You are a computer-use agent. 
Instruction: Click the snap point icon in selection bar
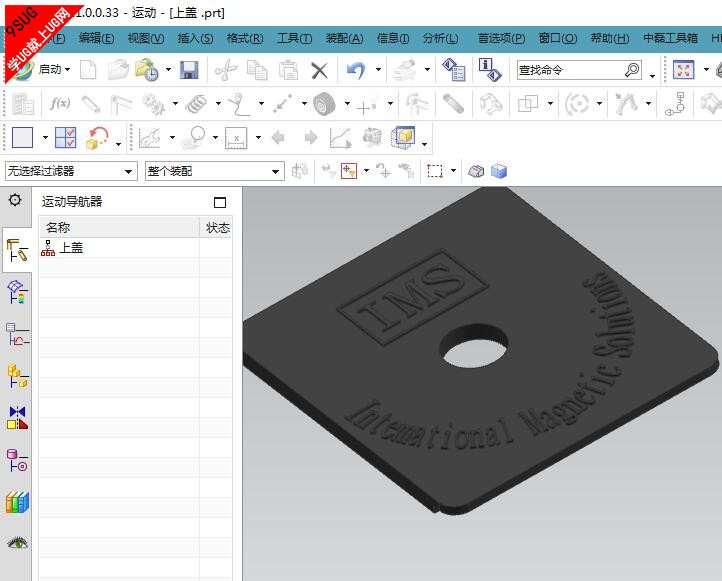tap(349, 171)
